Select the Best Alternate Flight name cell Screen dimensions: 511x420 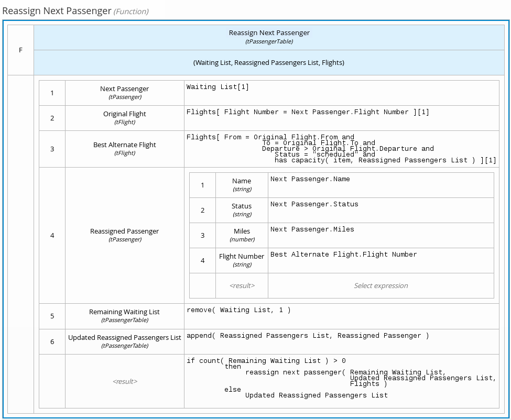pos(124,149)
